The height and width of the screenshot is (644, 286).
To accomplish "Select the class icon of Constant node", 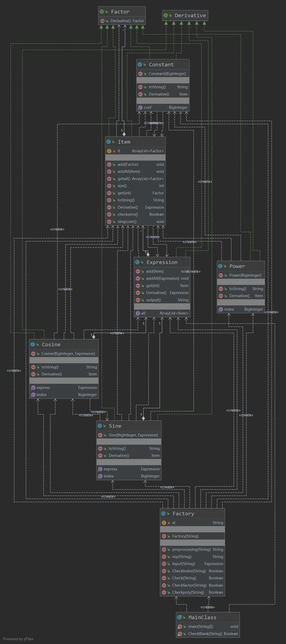I will pos(140,64).
